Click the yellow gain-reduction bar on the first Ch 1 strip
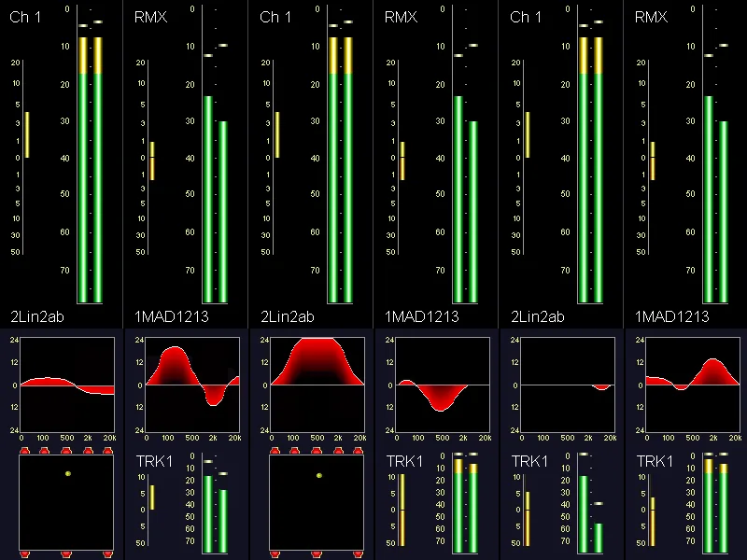This screenshot has width=747, height=560. click(27, 134)
